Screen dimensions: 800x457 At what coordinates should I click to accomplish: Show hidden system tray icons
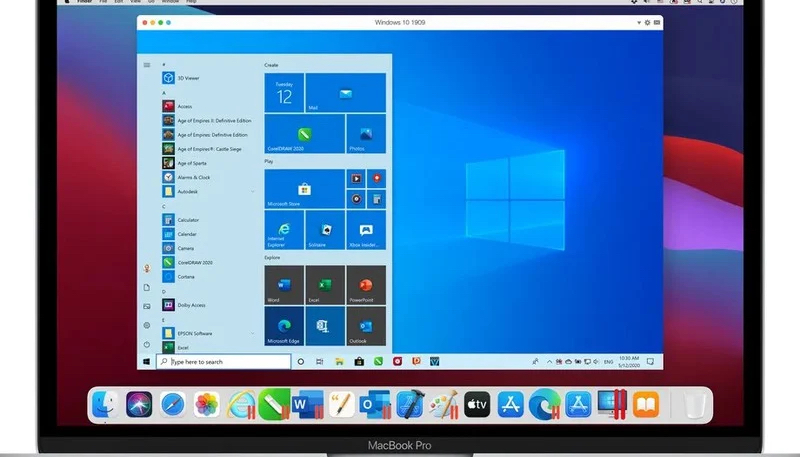[533, 361]
